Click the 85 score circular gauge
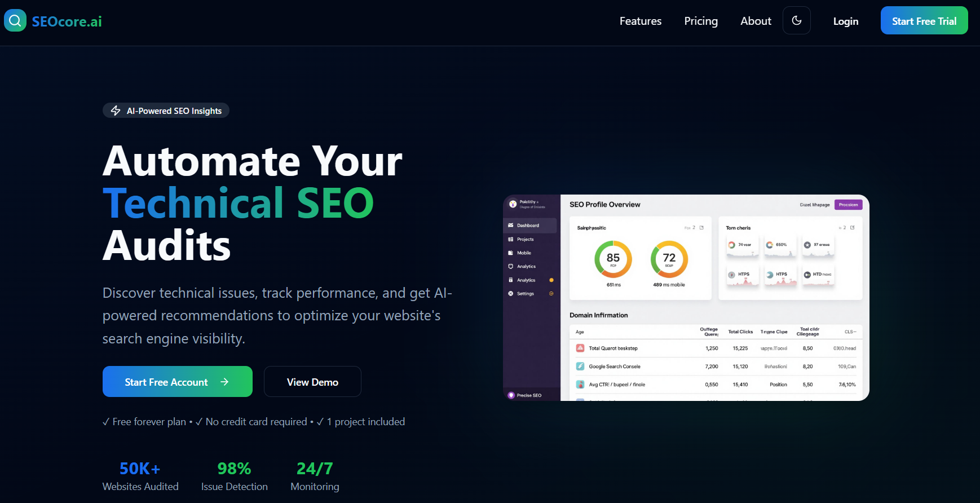 point(613,259)
